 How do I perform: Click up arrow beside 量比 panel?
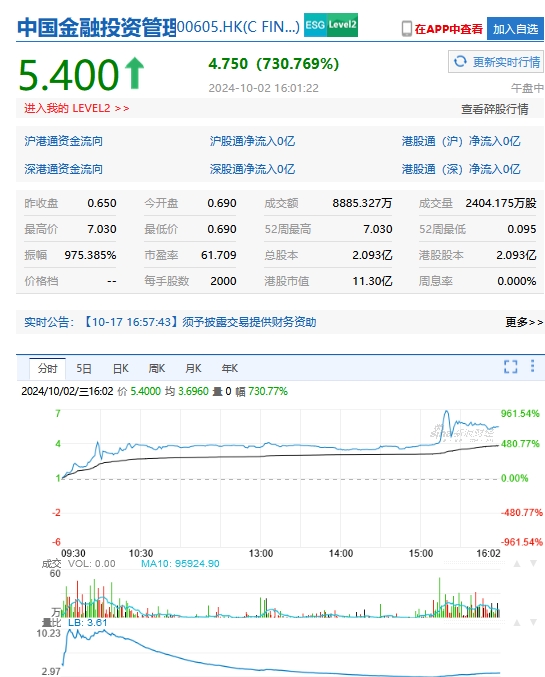[x=516, y=623]
